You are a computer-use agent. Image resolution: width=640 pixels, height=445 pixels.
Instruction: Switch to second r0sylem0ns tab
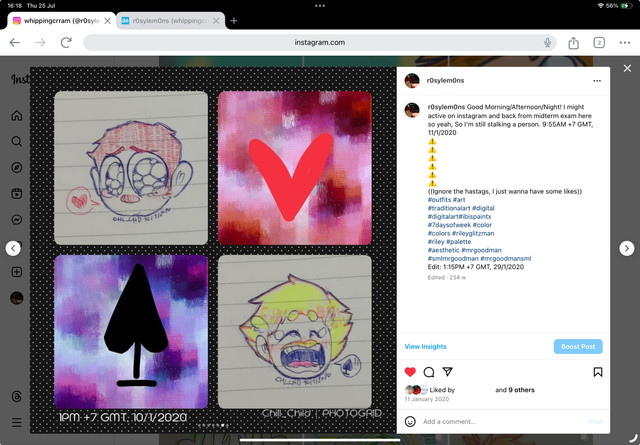tap(171, 20)
